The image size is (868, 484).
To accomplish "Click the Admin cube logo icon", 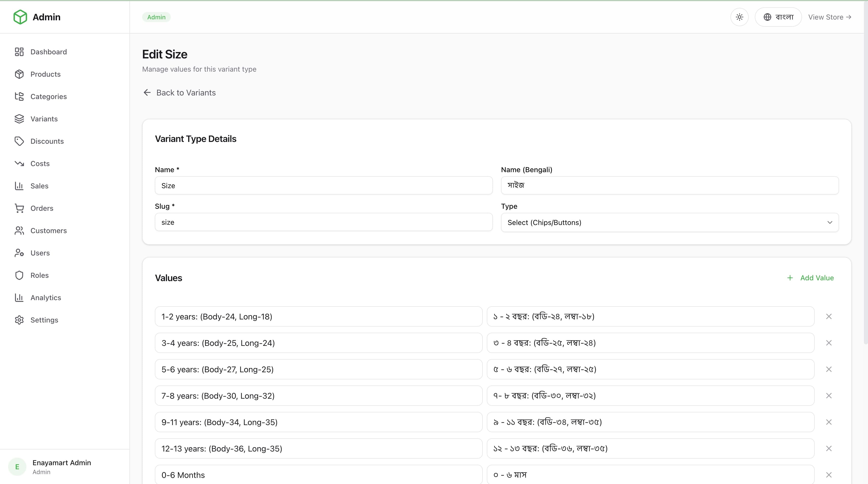I will coord(20,17).
